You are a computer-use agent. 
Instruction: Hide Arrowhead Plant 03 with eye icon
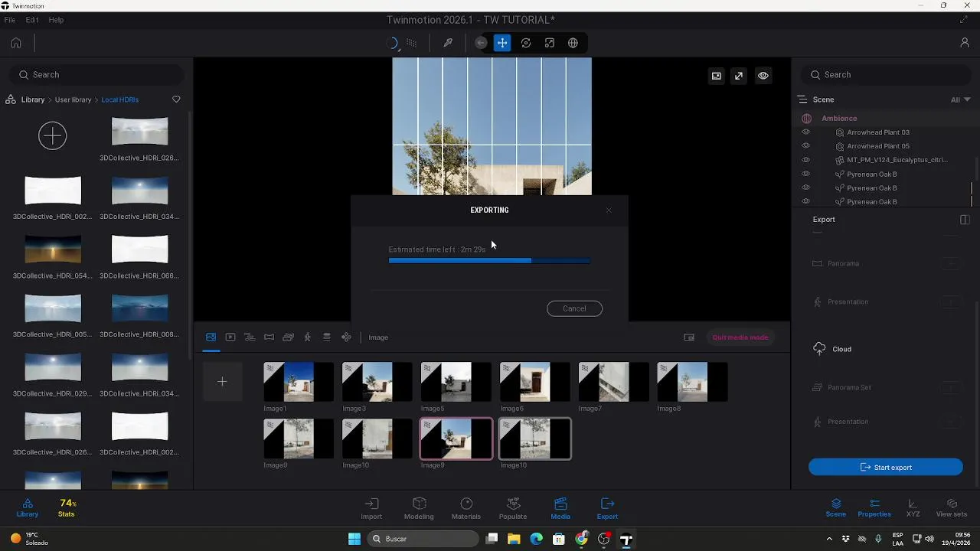pos(805,132)
